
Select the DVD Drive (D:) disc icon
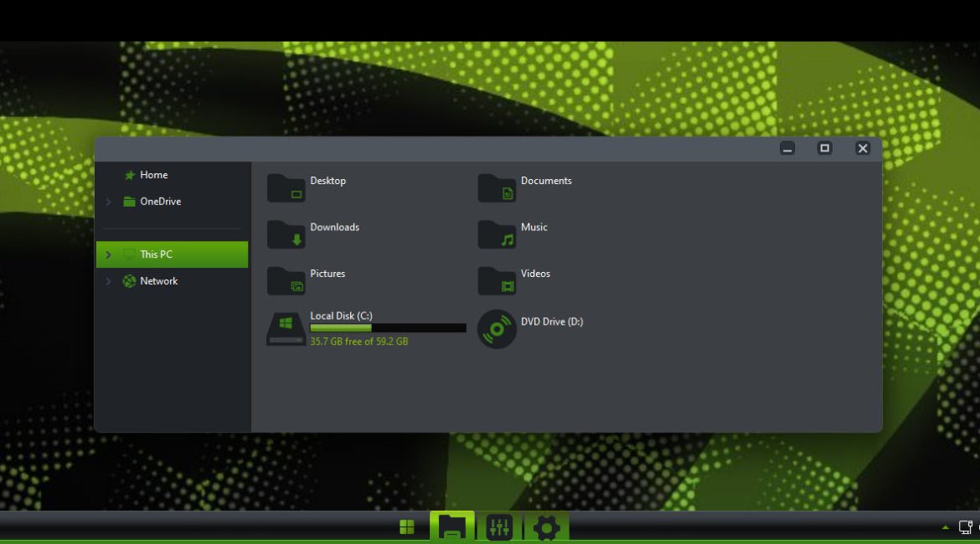pos(497,329)
